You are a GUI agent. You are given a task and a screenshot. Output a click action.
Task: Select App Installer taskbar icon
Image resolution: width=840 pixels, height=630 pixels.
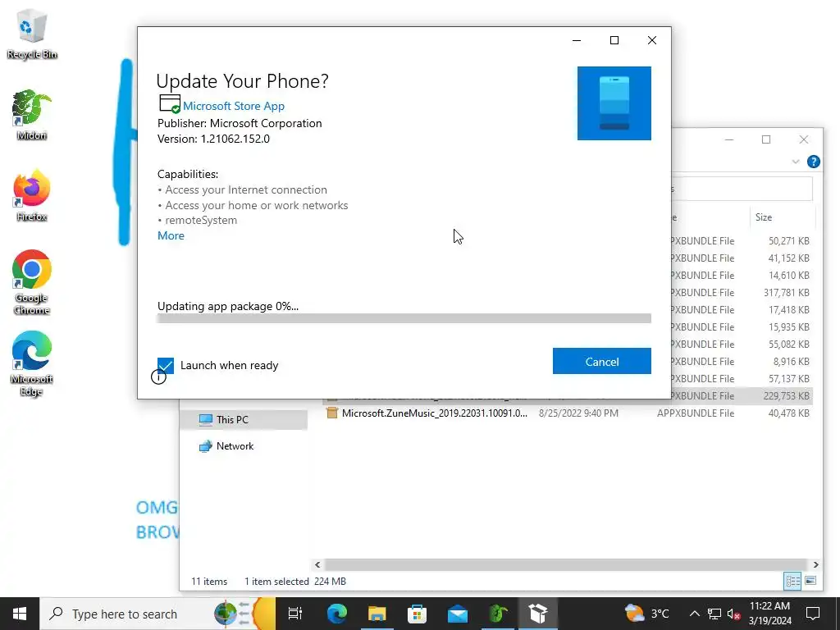538,614
